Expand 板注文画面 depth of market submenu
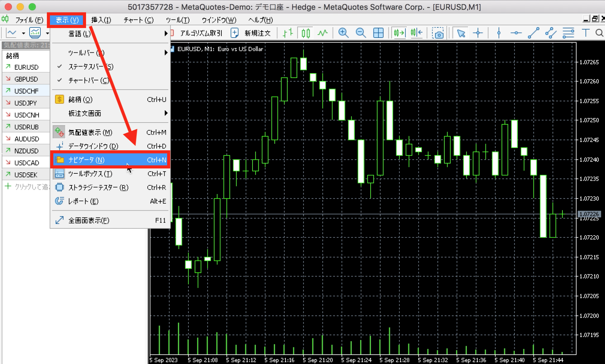This screenshot has height=364, width=605. coord(110,113)
